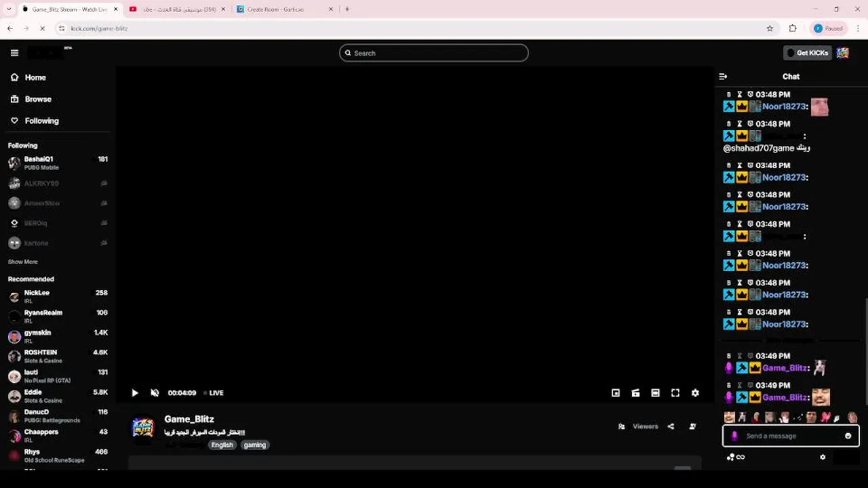This screenshot has height=488, width=868.
Task: Stop page loading in the browser
Action: pos(42,28)
